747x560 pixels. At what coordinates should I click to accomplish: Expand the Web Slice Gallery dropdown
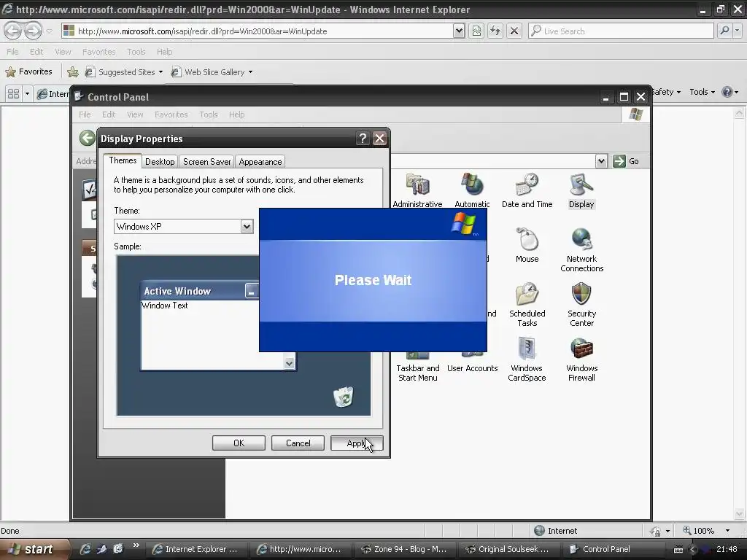[x=251, y=72]
